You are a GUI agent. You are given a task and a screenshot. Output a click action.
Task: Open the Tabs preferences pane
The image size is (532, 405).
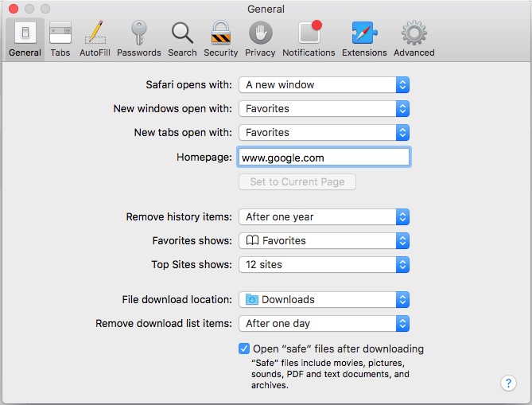[x=60, y=39]
